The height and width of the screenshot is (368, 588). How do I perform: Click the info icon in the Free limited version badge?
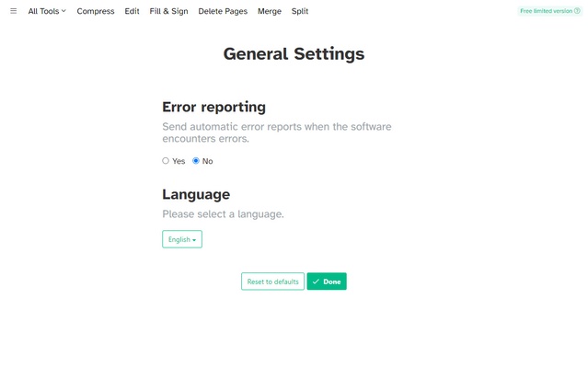578,12
